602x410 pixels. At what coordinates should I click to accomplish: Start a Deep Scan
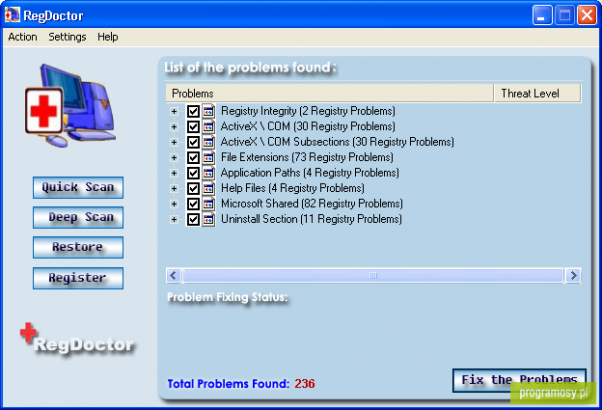coord(78,217)
